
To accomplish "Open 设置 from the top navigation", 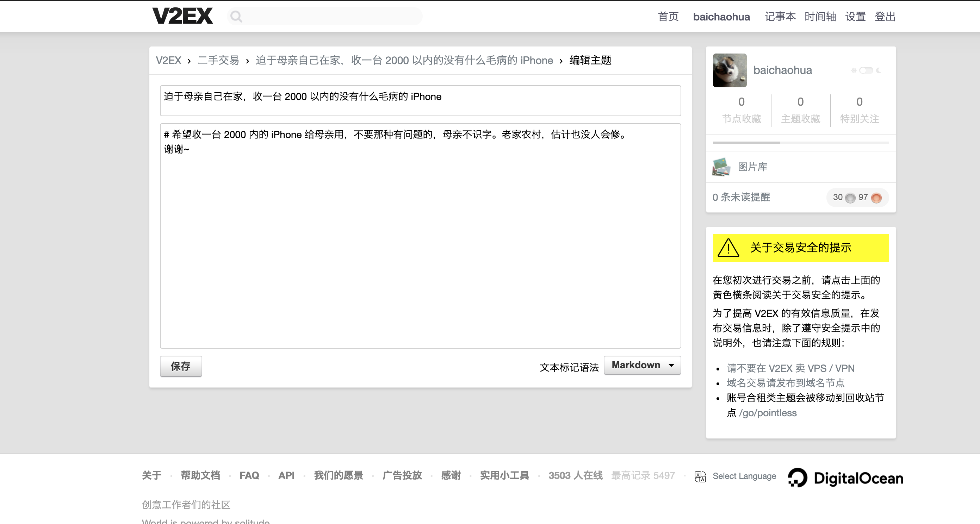I will 855,17.
